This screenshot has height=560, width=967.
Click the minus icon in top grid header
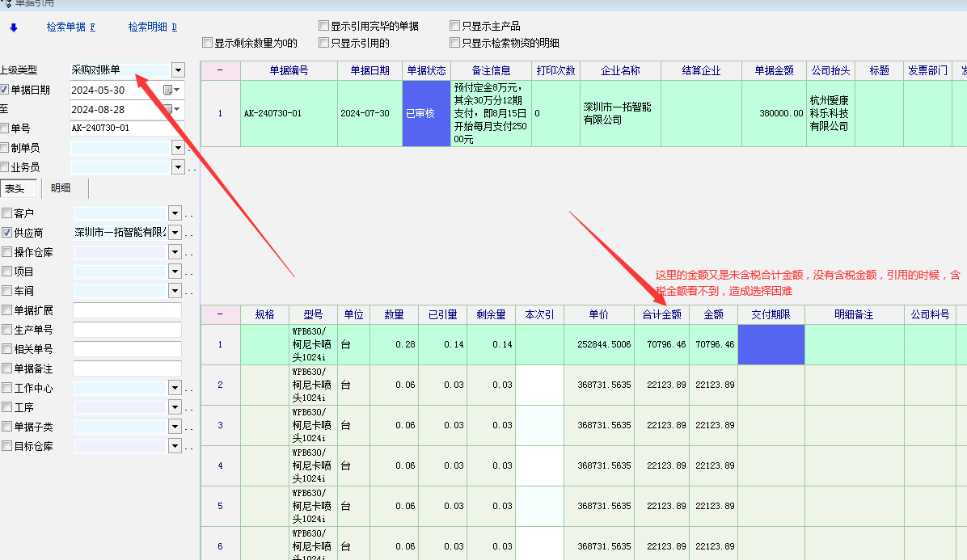(220, 70)
